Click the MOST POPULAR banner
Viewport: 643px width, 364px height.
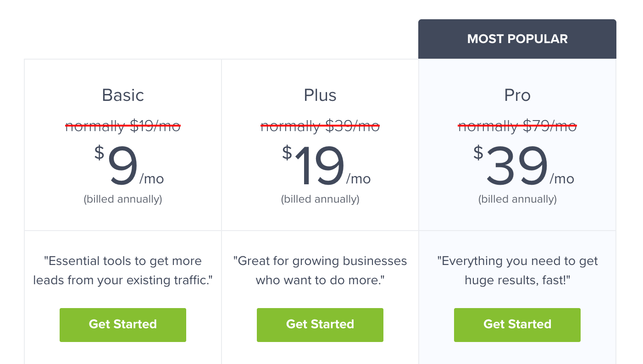click(x=517, y=39)
